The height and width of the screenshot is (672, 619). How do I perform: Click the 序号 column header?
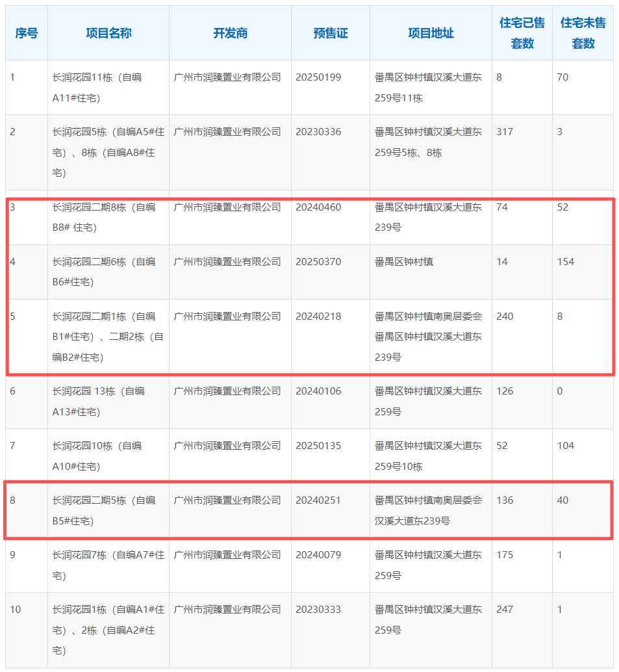[27, 33]
